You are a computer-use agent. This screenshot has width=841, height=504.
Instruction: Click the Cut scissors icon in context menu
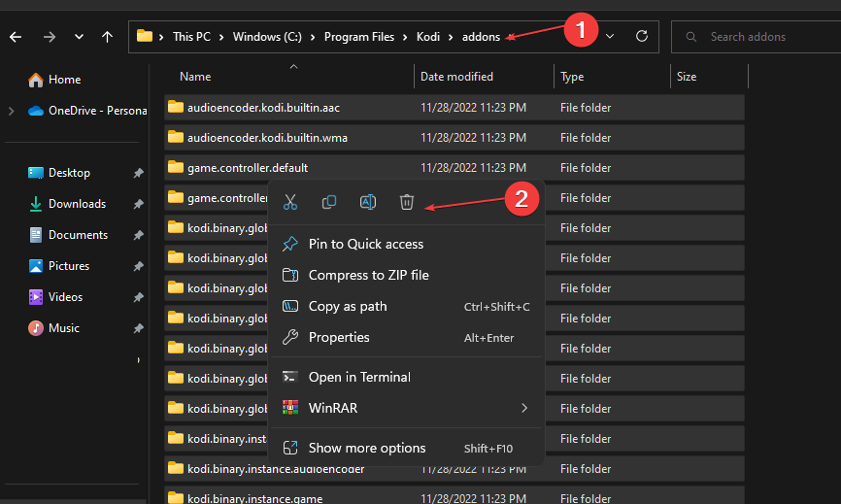(x=290, y=202)
